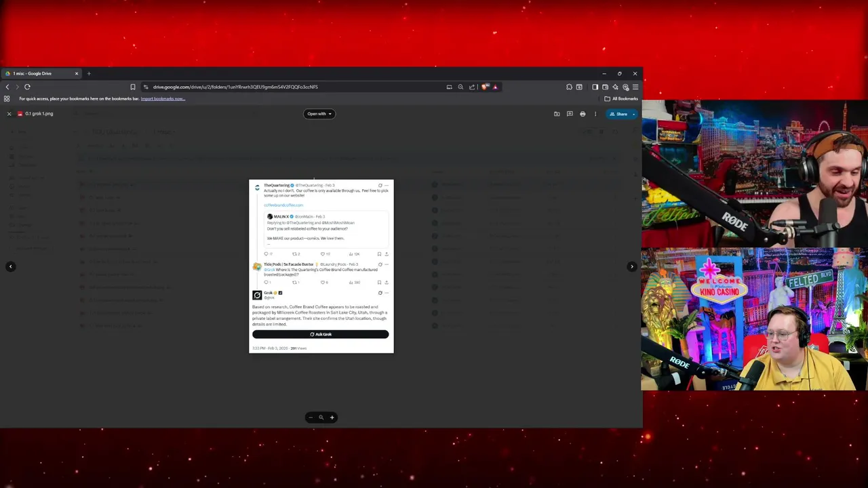
Task: Click the 'Import bookmarks now...' link
Action: (x=163, y=99)
